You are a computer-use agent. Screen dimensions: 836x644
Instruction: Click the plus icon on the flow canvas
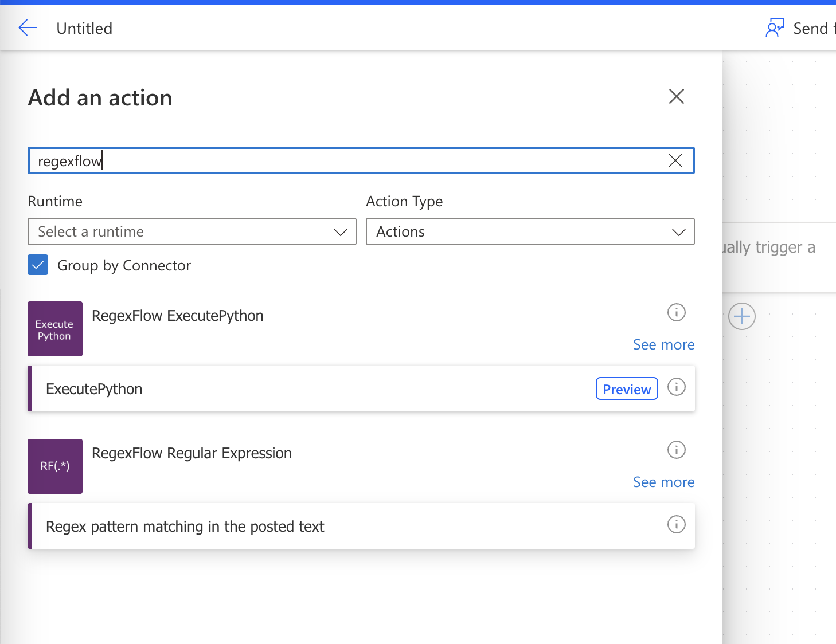click(x=741, y=316)
